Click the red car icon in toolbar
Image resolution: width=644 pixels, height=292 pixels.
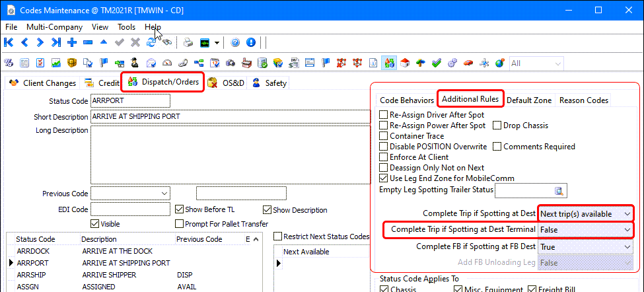click(x=468, y=63)
